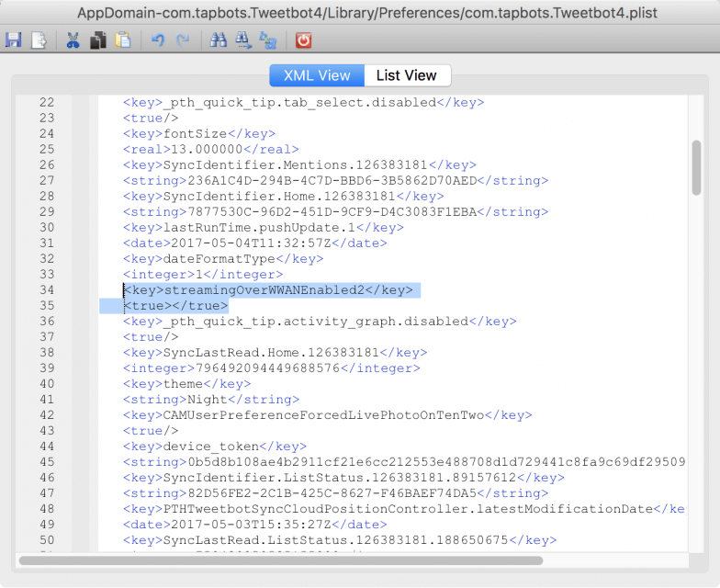The height and width of the screenshot is (588, 720).
Task: Click the Find Next binoculars arrow icon
Action: point(243,40)
